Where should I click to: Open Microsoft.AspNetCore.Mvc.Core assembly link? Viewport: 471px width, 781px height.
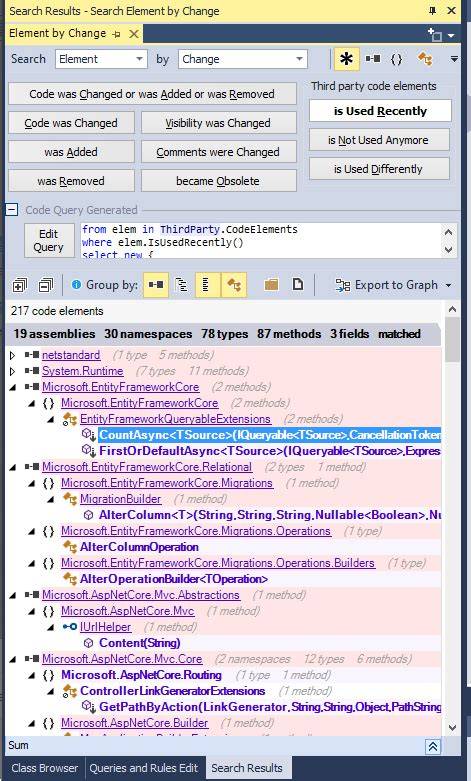click(122, 658)
